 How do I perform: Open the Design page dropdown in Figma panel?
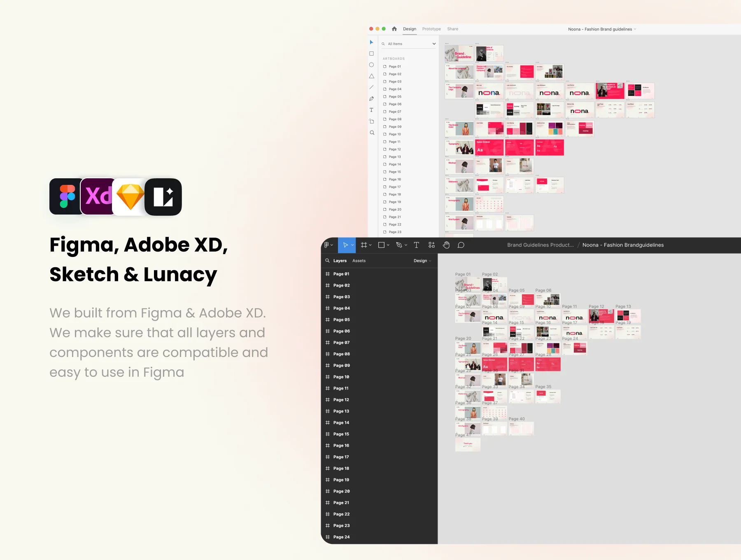422,261
